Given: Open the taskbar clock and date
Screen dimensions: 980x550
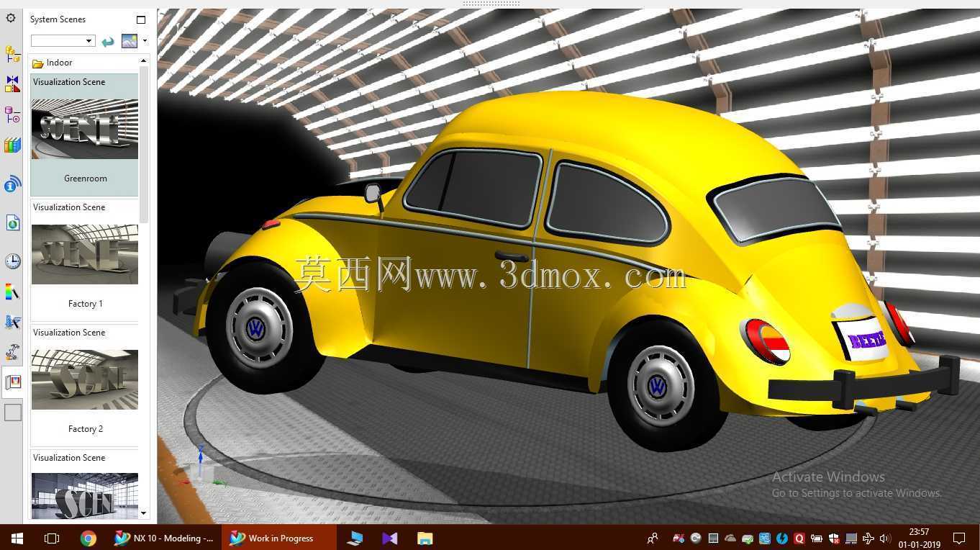Looking at the screenshot, I should [x=919, y=538].
